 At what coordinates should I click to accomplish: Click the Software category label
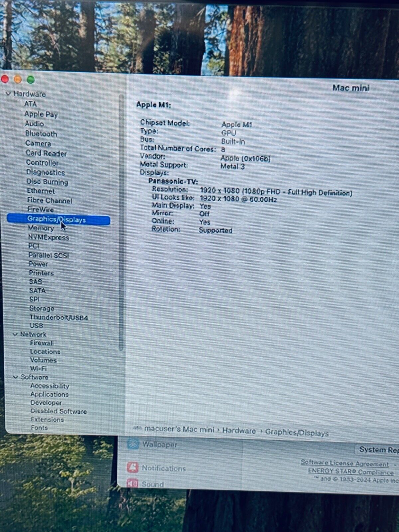click(x=35, y=377)
